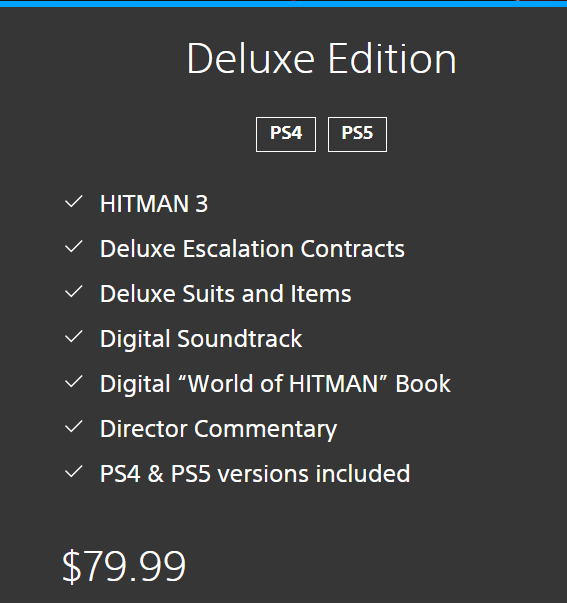Click the PS4 platform badge
The image size is (567, 603).
[286, 134]
